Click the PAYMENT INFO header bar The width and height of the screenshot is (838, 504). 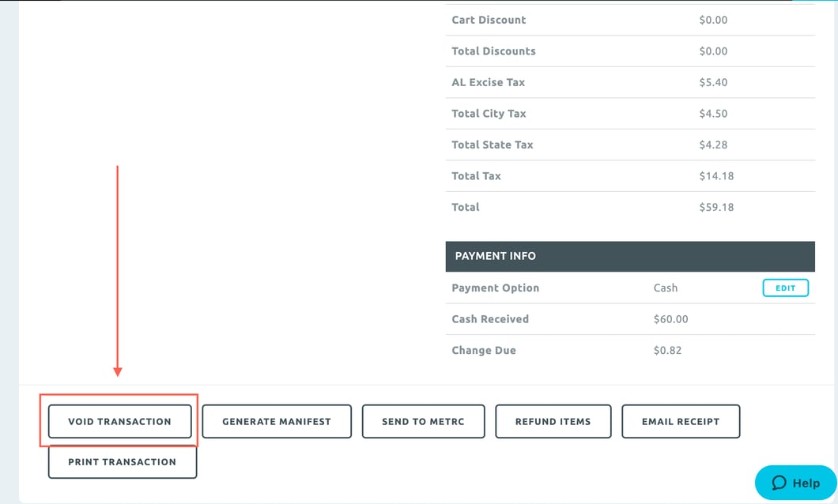(x=630, y=256)
